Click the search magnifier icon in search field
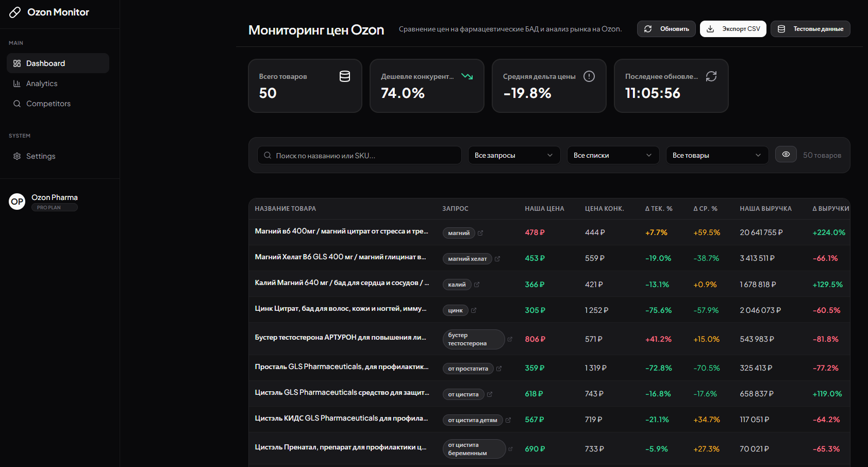This screenshot has width=868, height=467. tap(268, 155)
